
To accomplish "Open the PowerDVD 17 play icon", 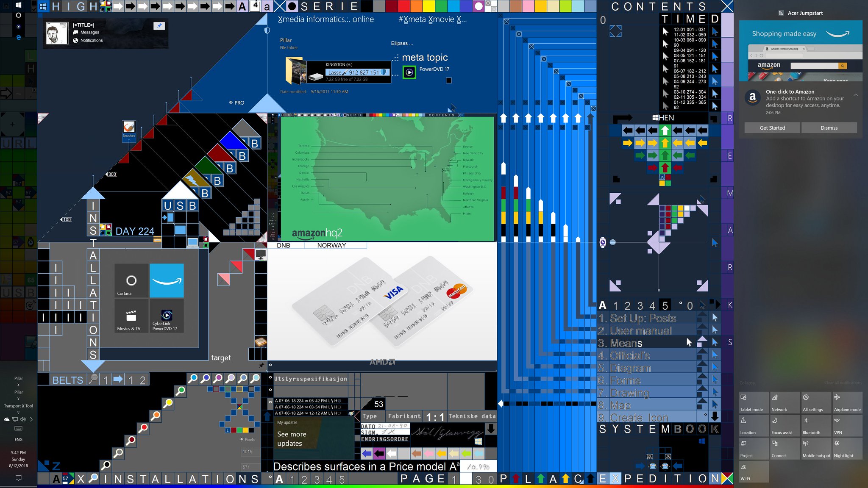I will (409, 72).
